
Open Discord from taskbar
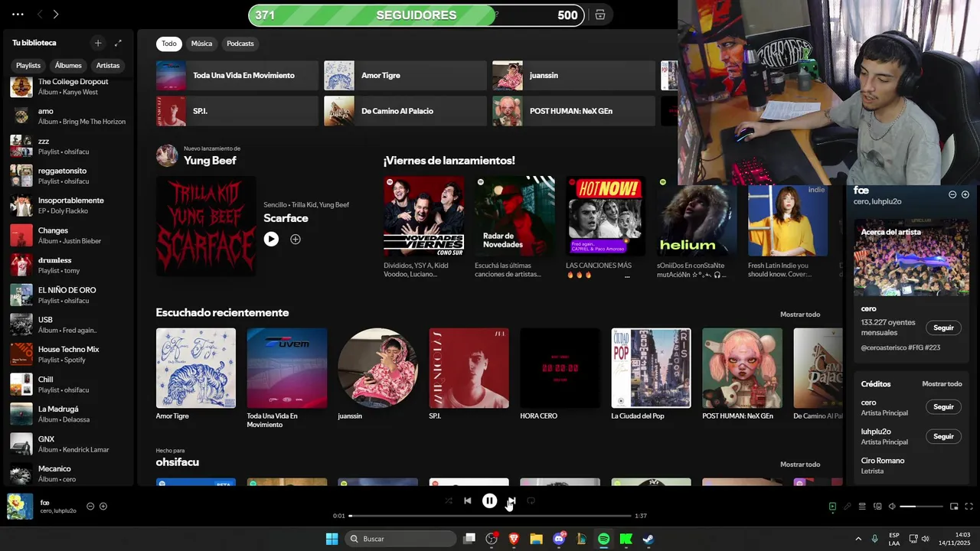click(559, 539)
